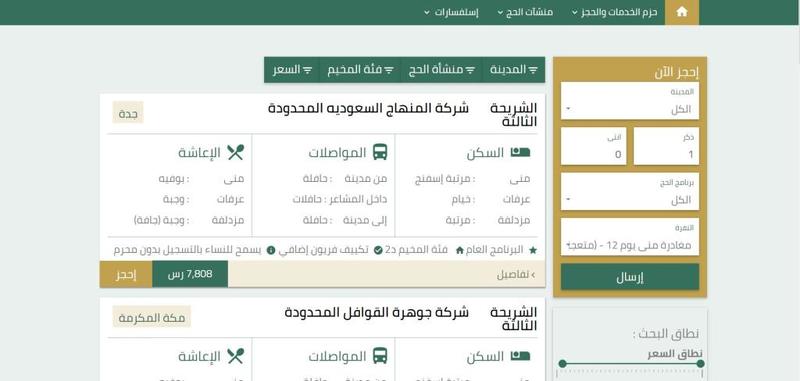
Task: Book the 7,808 رس package with إحجز
Action: pyautogui.click(x=126, y=274)
